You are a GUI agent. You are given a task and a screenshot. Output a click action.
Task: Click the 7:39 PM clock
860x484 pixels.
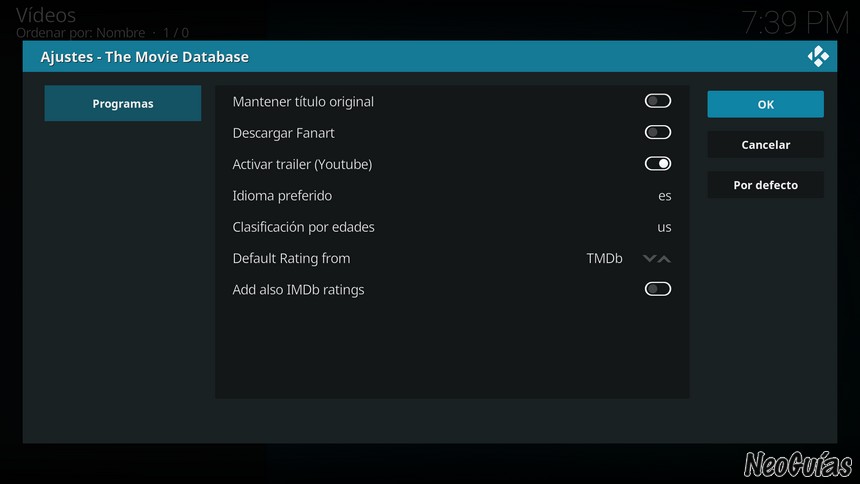click(x=795, y=24)
